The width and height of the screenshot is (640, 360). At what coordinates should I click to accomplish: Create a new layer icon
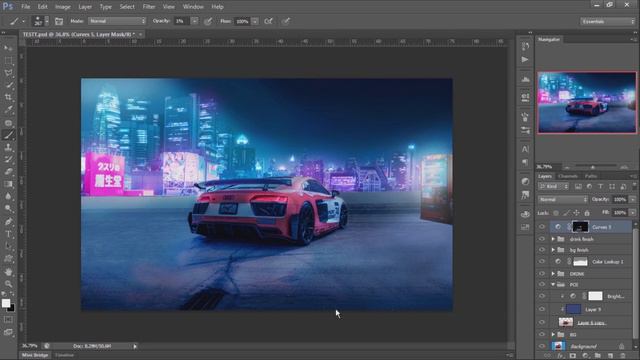pos(610,356)
